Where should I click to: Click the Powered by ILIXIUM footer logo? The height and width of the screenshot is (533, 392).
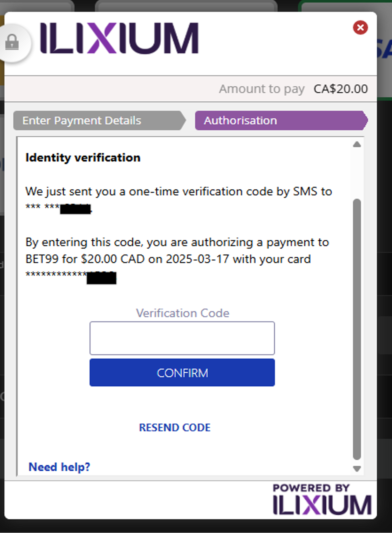[x=322, y=499]
